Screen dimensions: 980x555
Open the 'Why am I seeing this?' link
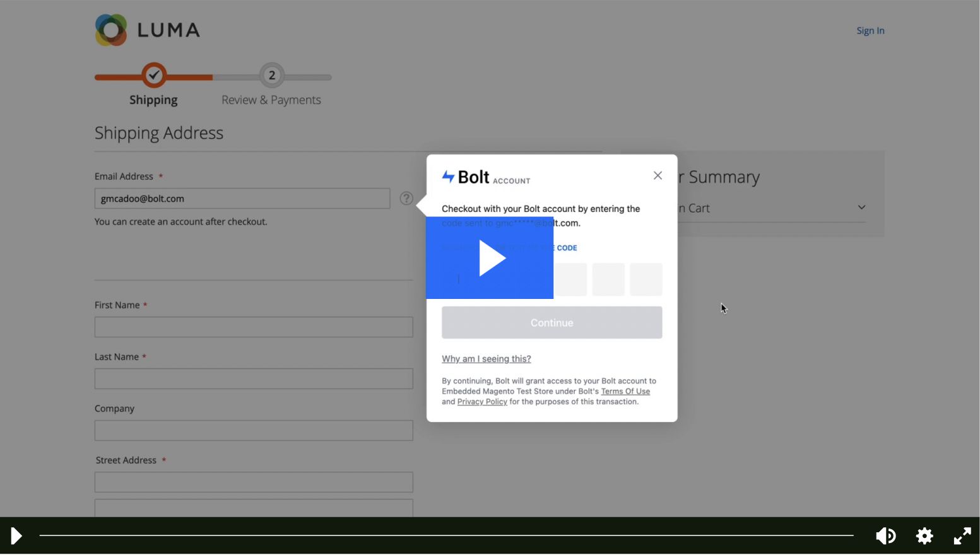(486, 358)
